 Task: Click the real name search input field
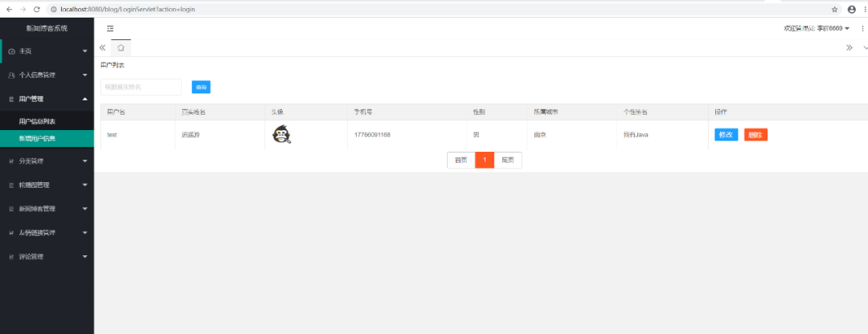tap(141, 87)
